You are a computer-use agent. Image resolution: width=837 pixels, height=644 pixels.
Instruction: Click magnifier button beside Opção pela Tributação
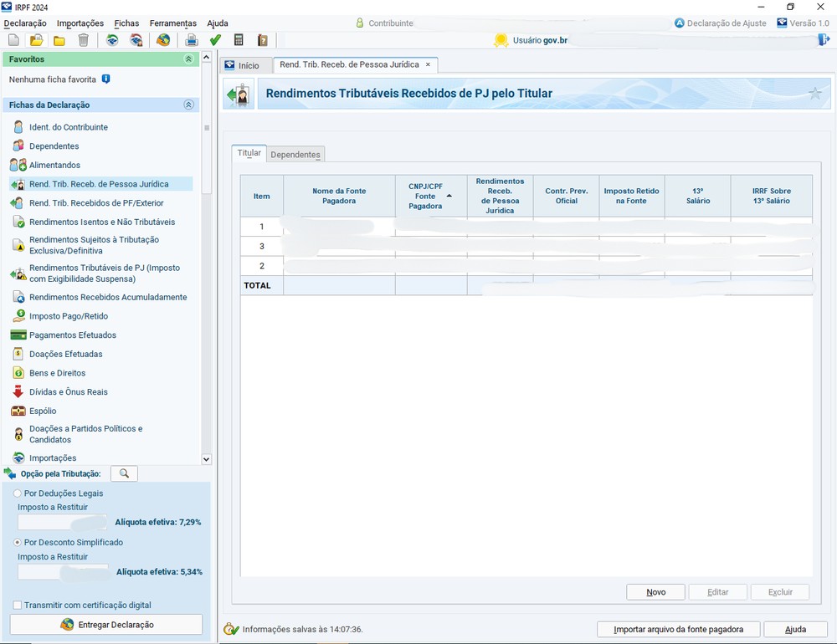point(124,473)
